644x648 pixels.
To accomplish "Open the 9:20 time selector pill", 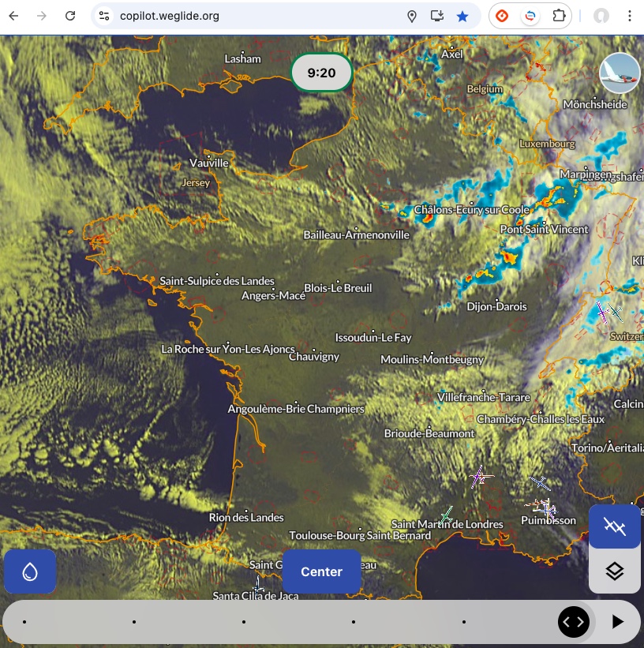I will 321,73.
